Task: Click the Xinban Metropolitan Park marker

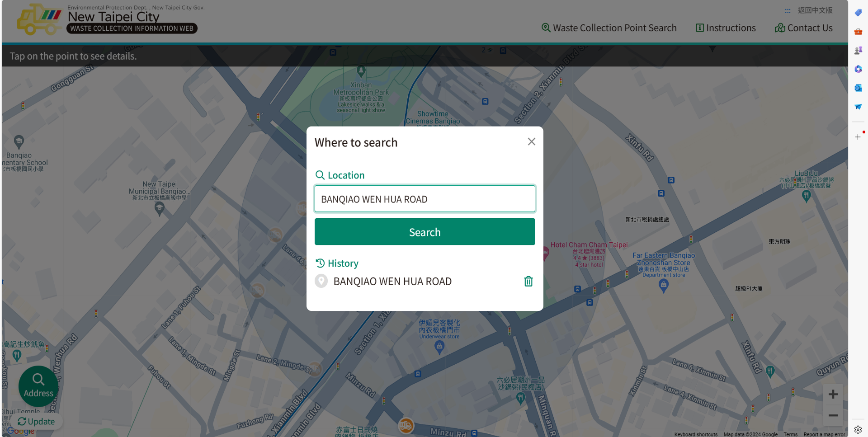Action: tap(361, 71)
